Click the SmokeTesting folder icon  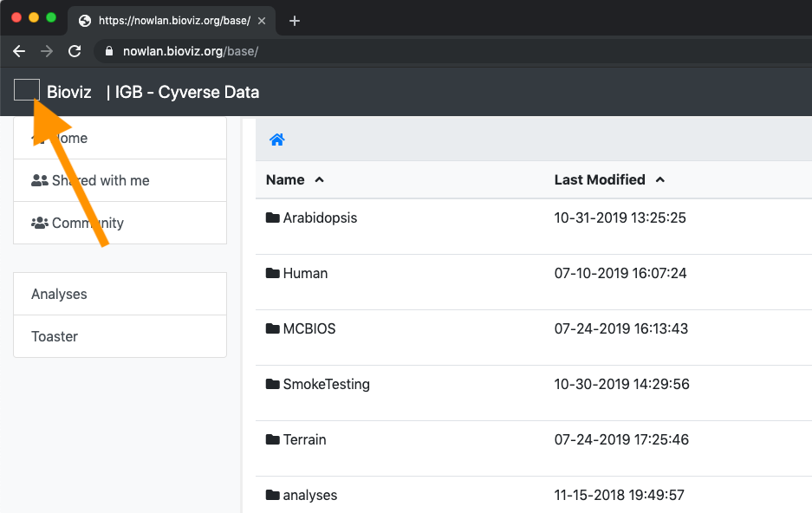[x=273, y=385]
